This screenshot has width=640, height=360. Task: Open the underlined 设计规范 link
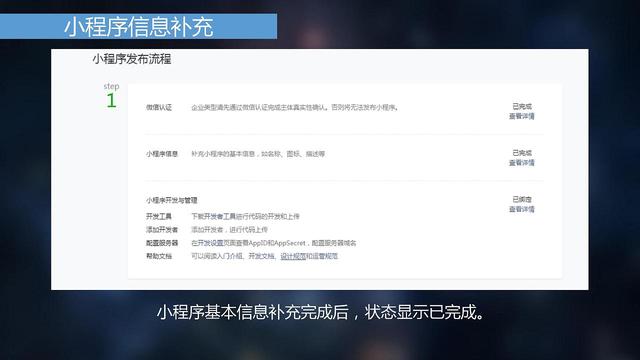(x=293, y=256)
